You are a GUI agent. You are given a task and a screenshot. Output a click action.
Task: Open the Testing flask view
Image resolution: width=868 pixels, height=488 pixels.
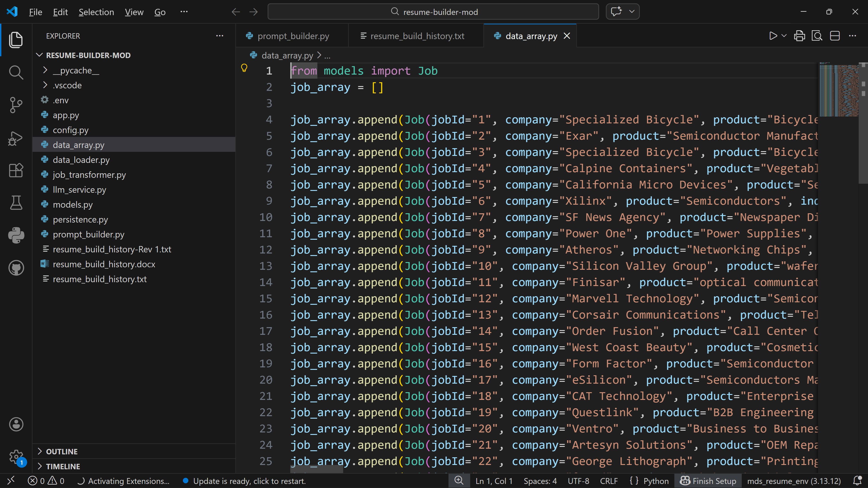coord(16,203)
